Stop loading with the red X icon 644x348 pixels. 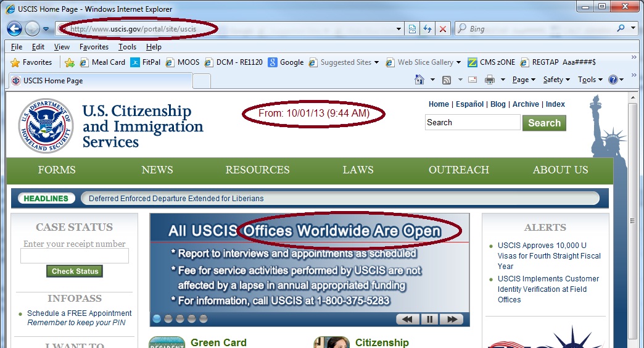point(443,29)
